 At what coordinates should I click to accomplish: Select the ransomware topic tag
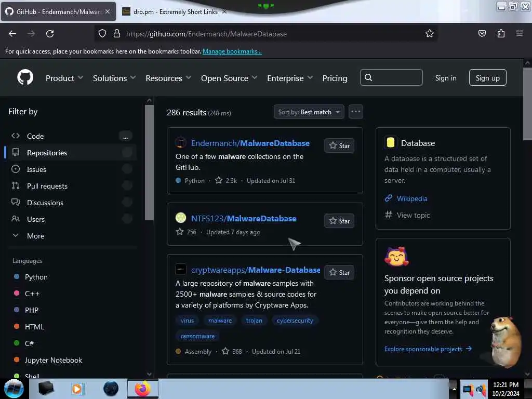click(197, 336)
